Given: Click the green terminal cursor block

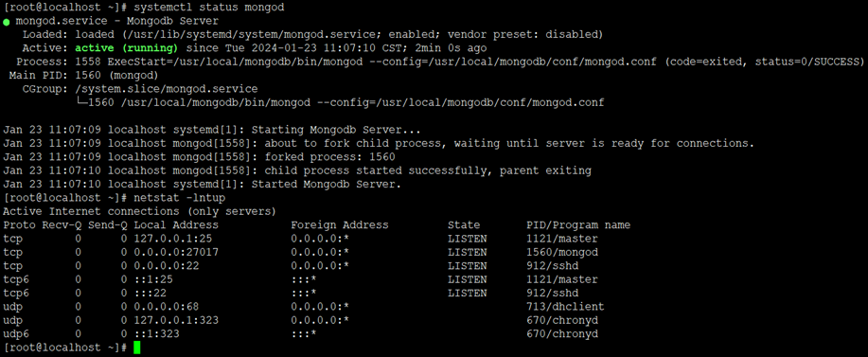Looking at the screenshot, I should click(137, 348).
